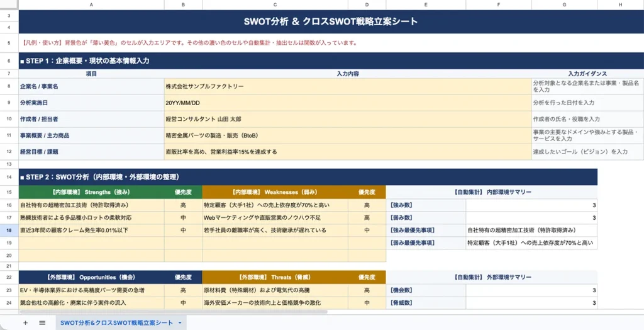
Task: Select column A header
Action: 91,4
